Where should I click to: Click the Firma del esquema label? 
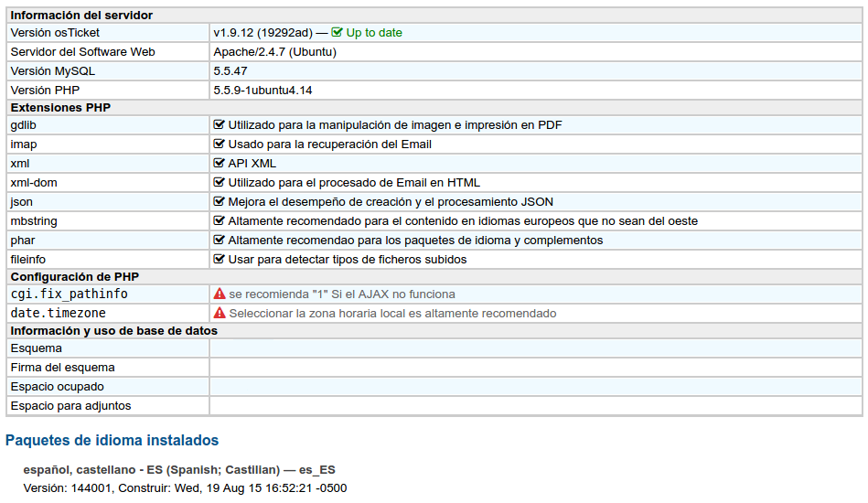click(62, 368)
